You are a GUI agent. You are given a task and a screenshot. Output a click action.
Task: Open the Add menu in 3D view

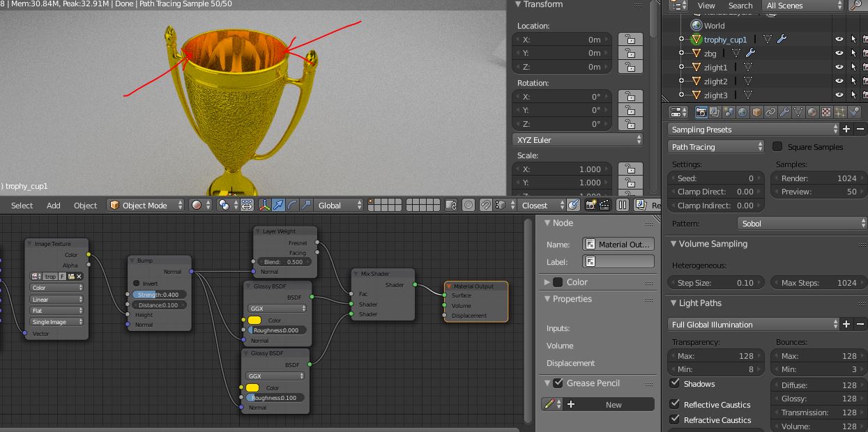[x=54, y=205]
